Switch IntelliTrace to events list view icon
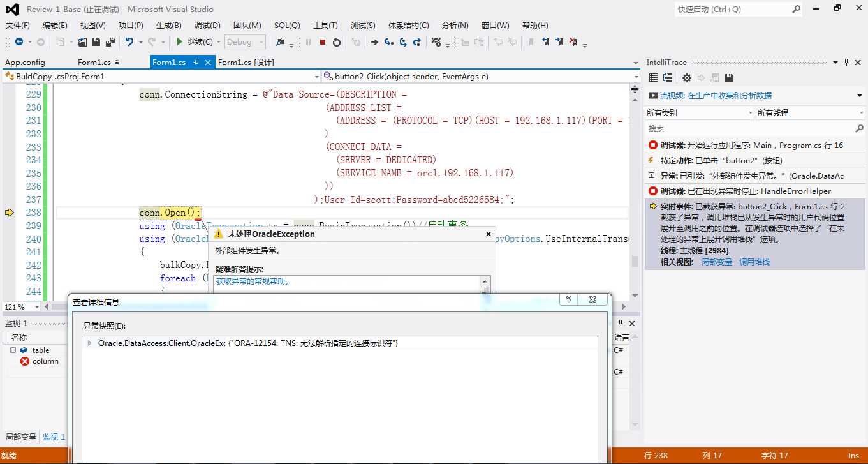868x464 pixels. click(654, 78)
